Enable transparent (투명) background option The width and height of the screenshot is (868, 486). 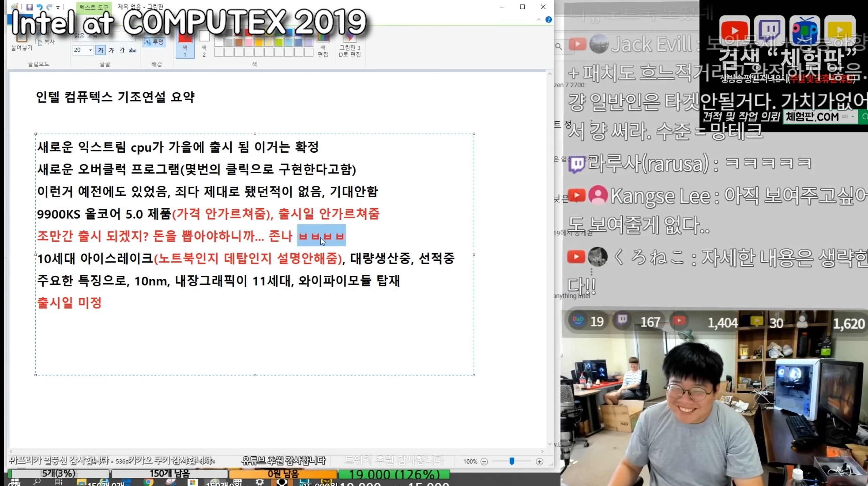pyautogui.click(x=154, y=42)
